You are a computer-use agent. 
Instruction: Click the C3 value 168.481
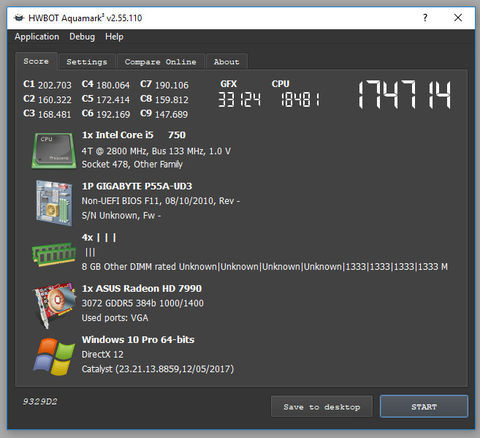click(x=55, y=114)
